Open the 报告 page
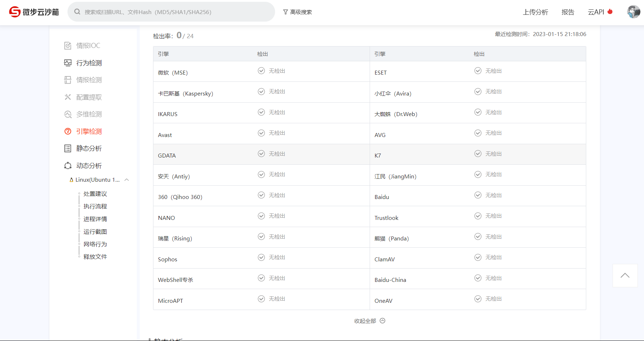The width and height of the screenshot is (644, 341). click(567, 12)
